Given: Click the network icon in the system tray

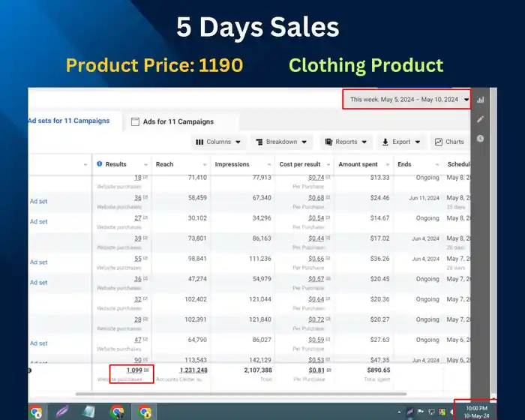Looking at the screenshot, I should [x=431, y=412].
